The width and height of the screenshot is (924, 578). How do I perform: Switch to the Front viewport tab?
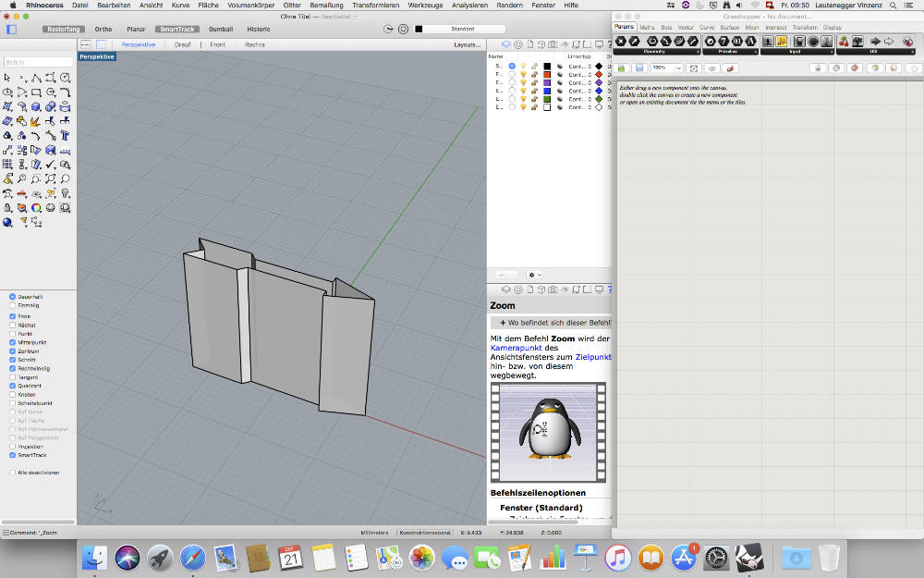coord(217,44)
